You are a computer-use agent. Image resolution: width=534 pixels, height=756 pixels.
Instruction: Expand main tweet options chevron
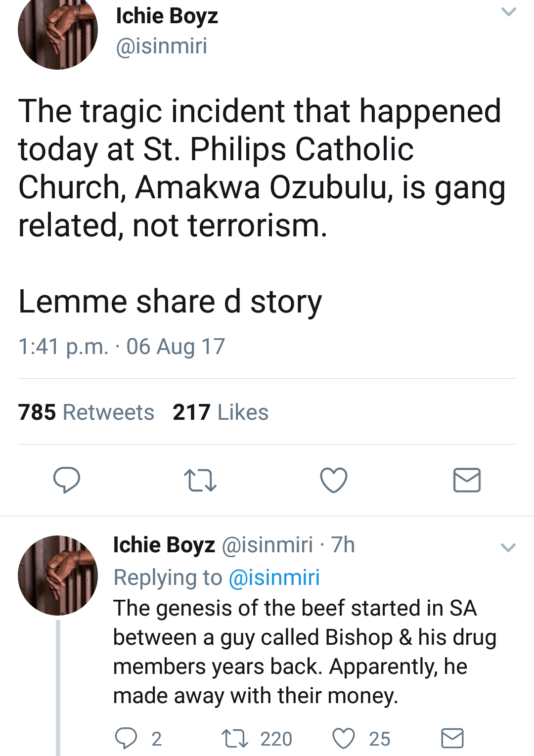[508, 12]
